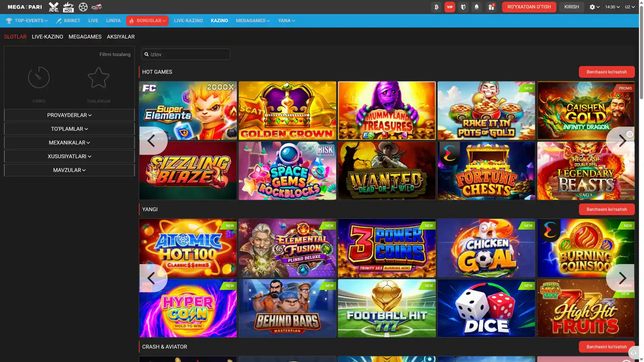Switch to the AKSIYALAR tab

tap(121, 37)
